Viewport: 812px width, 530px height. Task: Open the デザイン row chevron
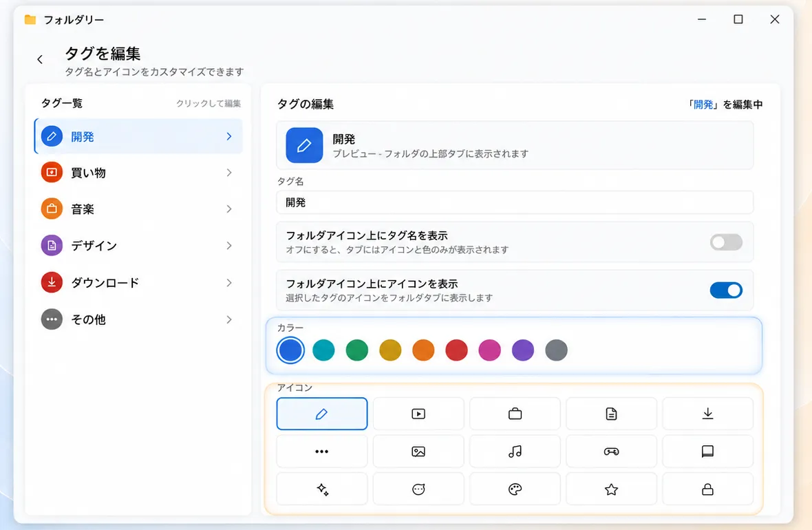point(229,246)
